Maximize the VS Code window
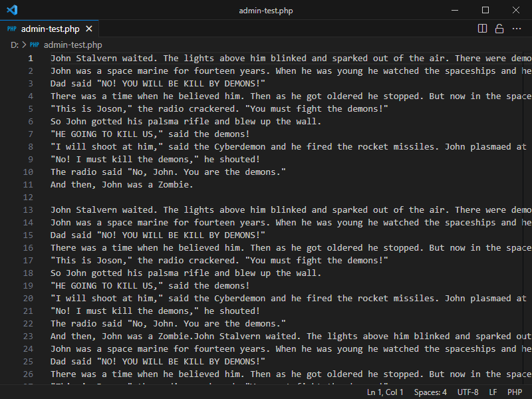Image resolution: width=532 pixels, height=399 pixels. pyautogui.click(x=485, y=10)
